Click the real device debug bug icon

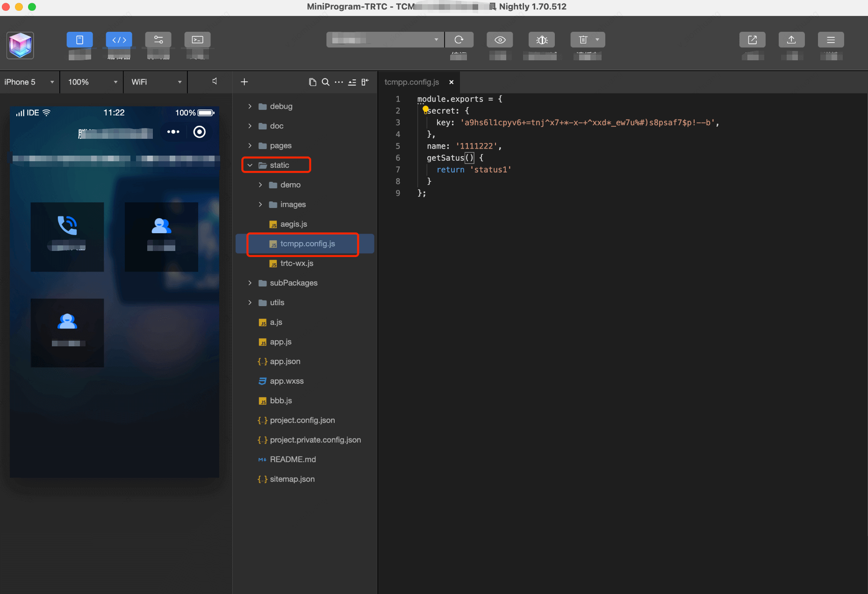point(541,40)
